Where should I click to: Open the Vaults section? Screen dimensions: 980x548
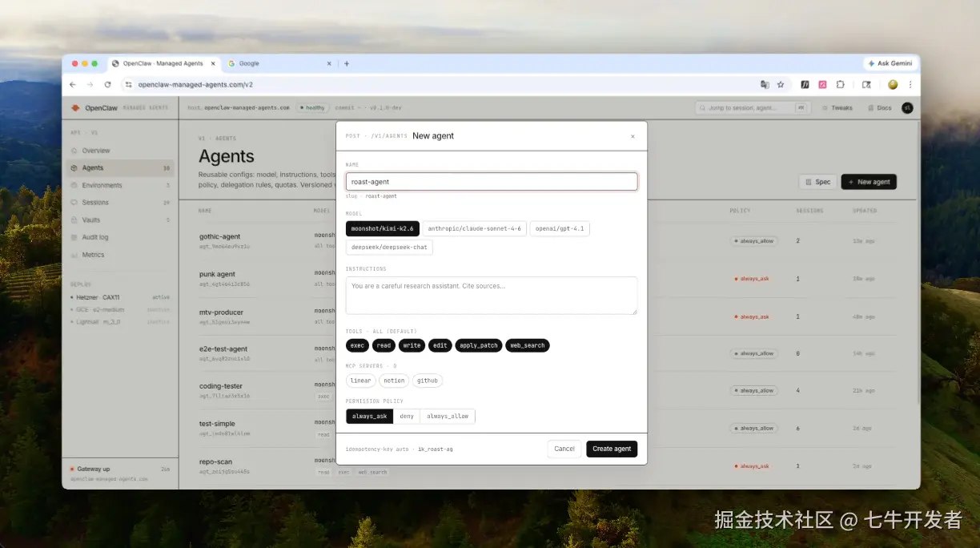pos(90,220)
